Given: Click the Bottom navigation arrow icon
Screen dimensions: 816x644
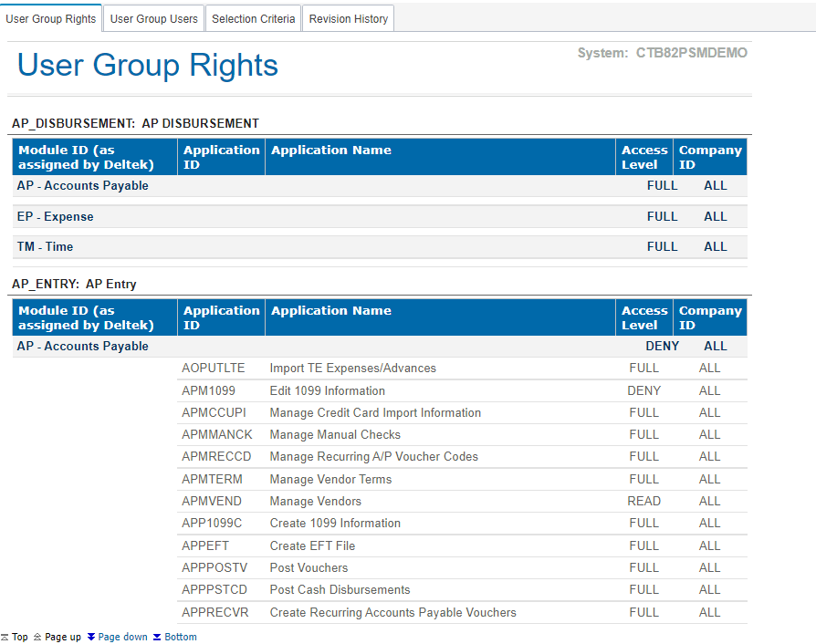Looking at the screenshot, I should click(157, 637).
